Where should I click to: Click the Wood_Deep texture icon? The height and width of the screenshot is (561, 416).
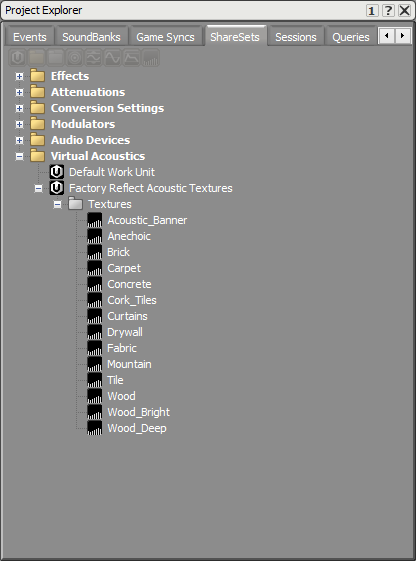[95, 428]
